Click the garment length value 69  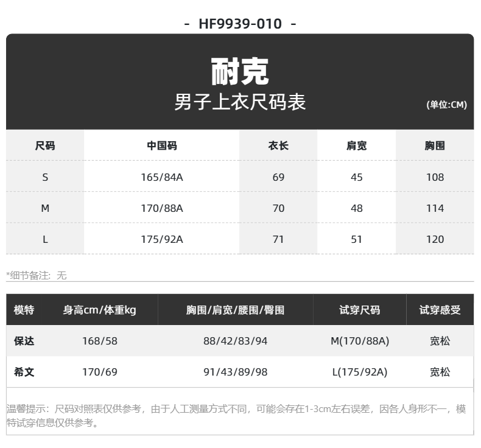(278, 177)
